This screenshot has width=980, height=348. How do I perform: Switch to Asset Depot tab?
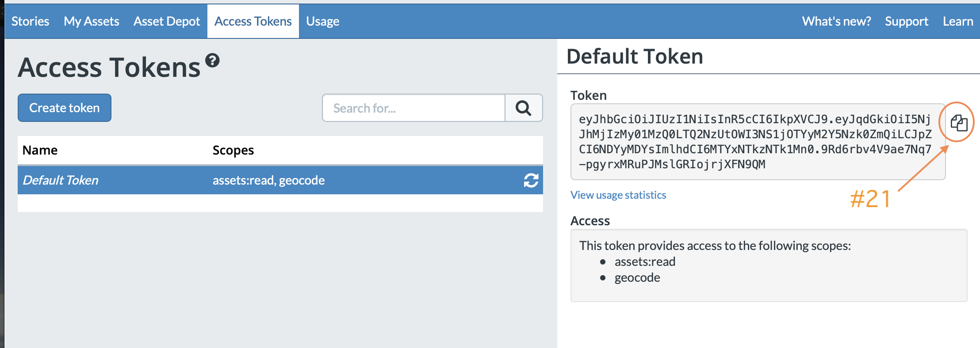(x=167, y=21)
